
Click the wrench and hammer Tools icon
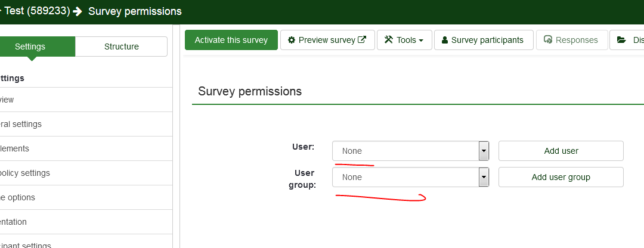click(x=389, y=40)
